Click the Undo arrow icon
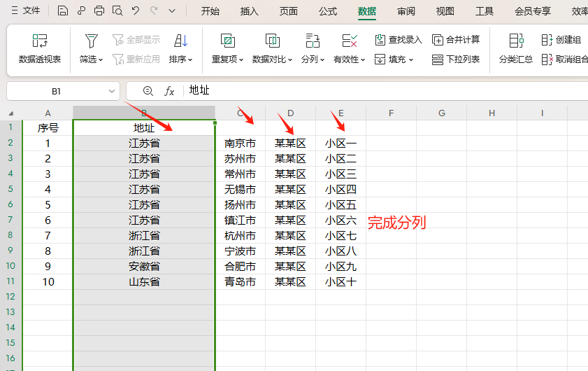The image size is (588, 371). coord(136,10)
